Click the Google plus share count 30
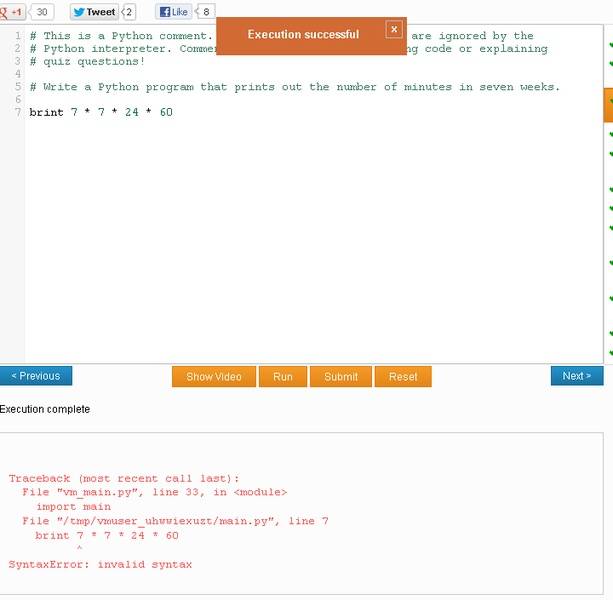Viewport: 613px width, 600px height. [42, 12]
